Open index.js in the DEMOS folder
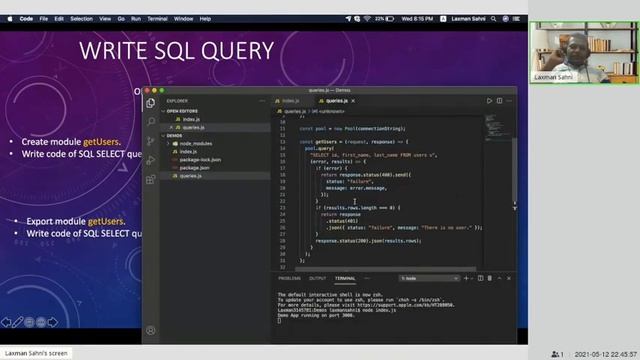This screenshot has height=360, width=640. [188, 151]
